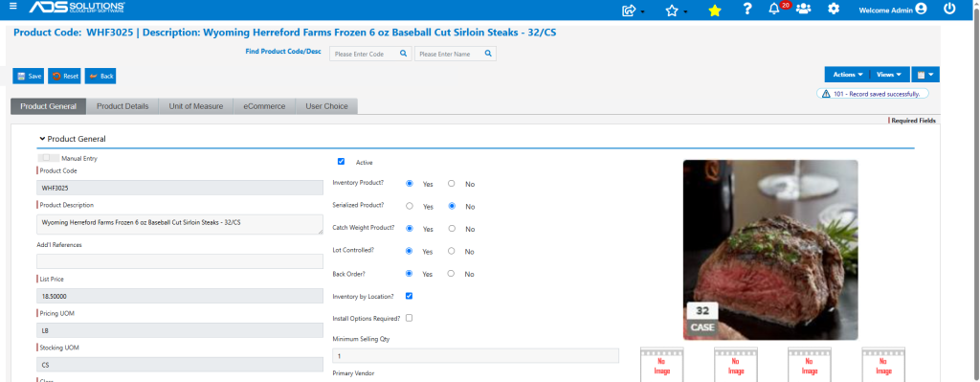Image resolution: width=980 pixels, height=382 pixels.
Task: Switch to Product Details tab
Action: pos(122,106)
